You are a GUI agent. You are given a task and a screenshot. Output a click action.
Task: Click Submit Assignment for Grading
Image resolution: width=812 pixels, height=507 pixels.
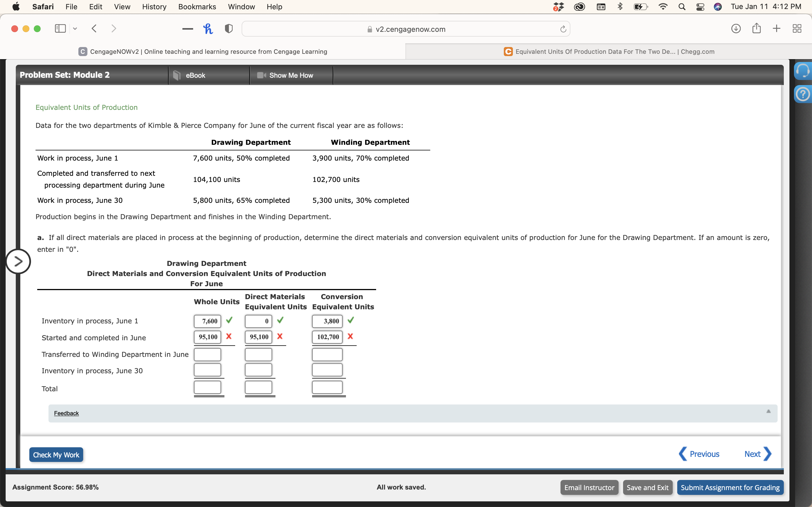pos(730,487)
